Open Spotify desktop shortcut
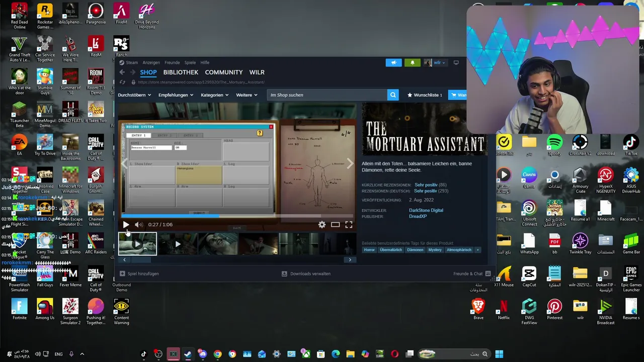The width and height of the screenshot is (644, 362). (x=554, y=145)
